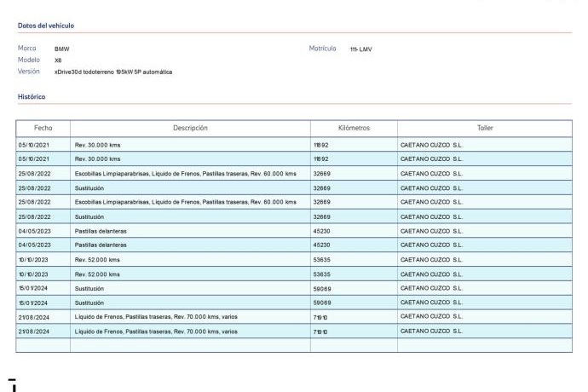Click the X6 model value

58,61
